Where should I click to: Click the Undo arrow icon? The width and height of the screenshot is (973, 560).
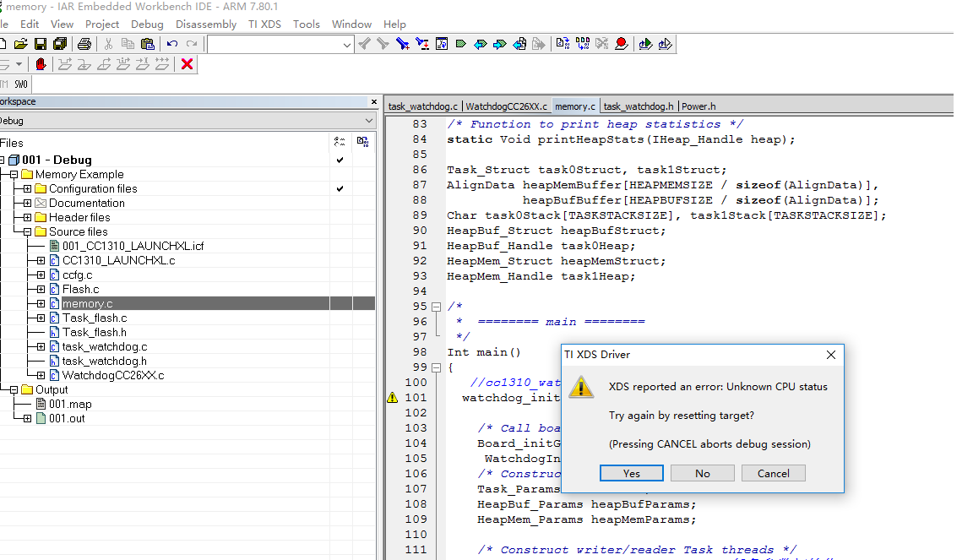point(172,44)
